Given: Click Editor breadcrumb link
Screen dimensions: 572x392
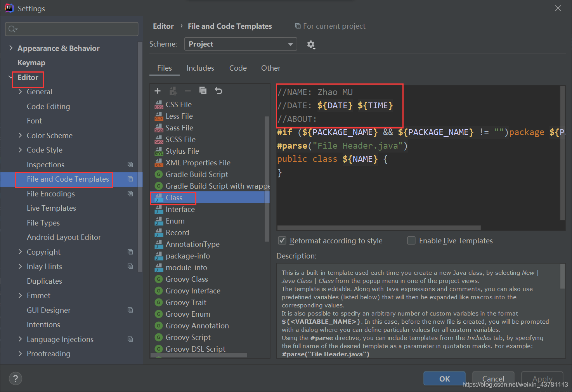Looking at the screenshot, I should pyautogui.click(x=163, y=26).
